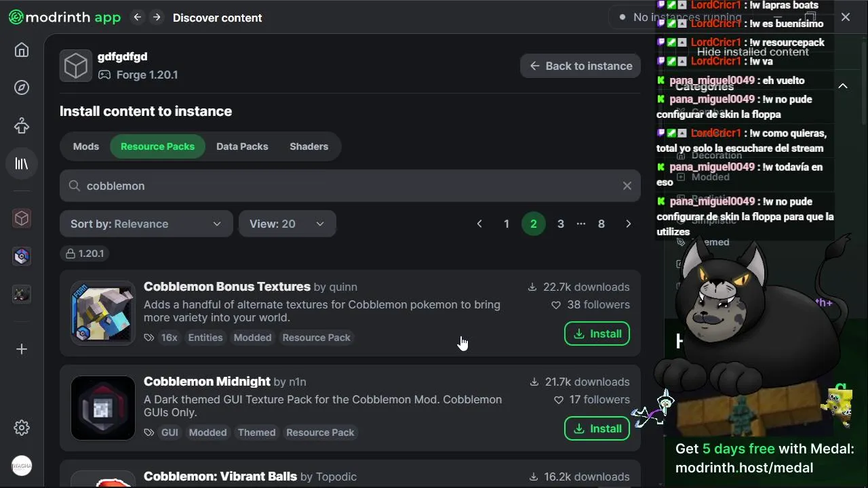Click download icon beside 22.7k downloads
The width and height of the screenshot is (868, 488).
[532, 287]
